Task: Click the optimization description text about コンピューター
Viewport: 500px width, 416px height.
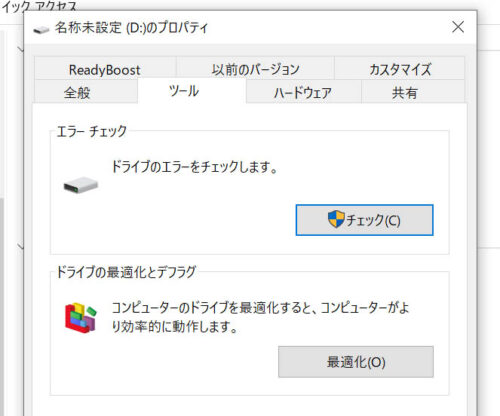Action: click(x=260, y=317)
